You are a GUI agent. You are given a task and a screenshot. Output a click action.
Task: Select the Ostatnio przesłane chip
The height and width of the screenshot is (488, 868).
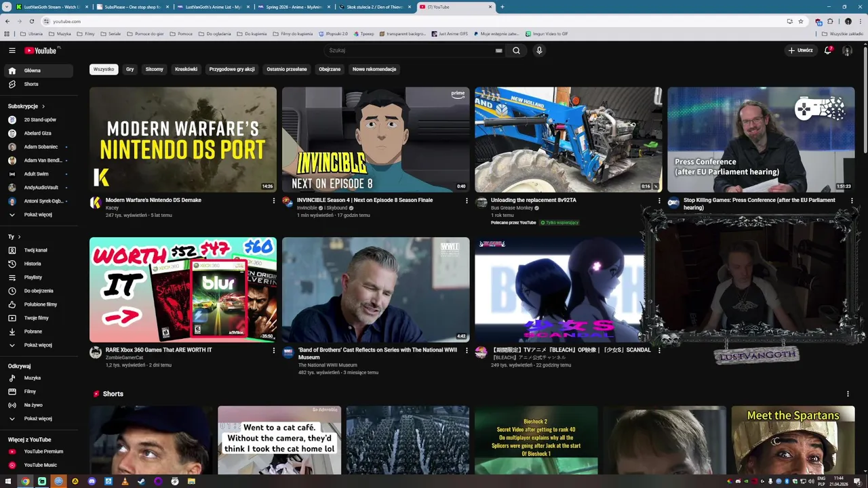pyautogui.click(x=287, y=69)
